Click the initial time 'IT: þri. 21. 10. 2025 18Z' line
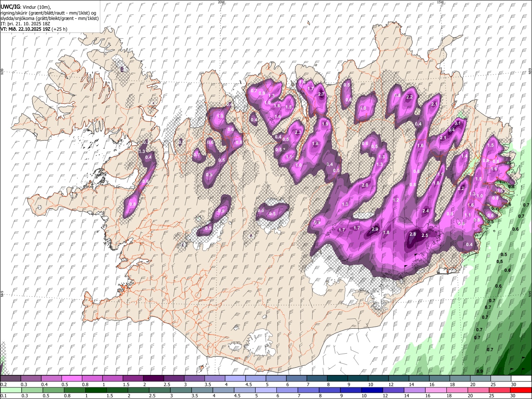 (x=25, y=24)
